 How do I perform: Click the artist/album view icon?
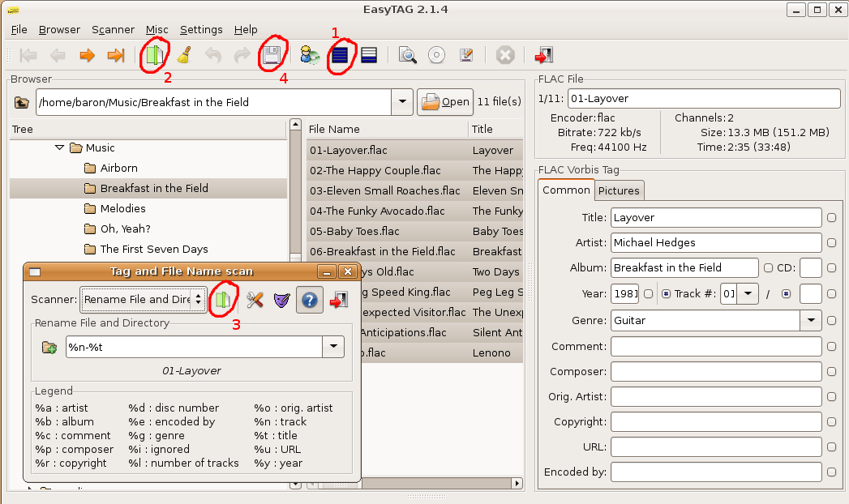[x=310, y=55]
